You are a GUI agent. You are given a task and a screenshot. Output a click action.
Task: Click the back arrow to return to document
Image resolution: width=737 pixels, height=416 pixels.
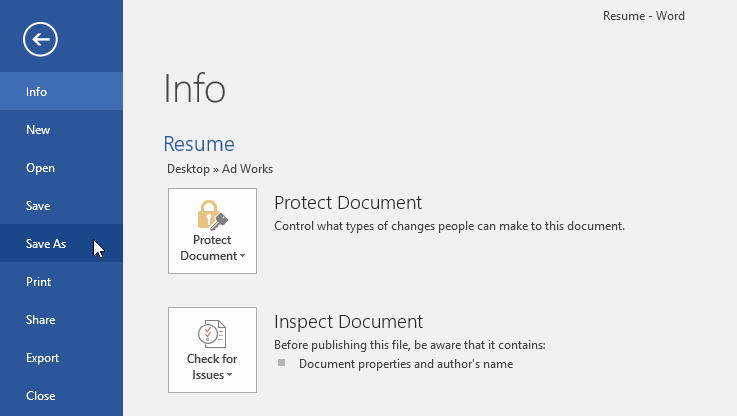click(41, 39)
